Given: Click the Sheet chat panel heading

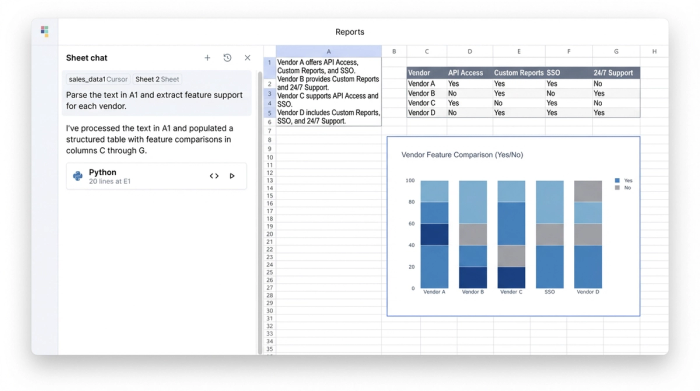Looking at the screenshot, I should click(x=87, y=58).
